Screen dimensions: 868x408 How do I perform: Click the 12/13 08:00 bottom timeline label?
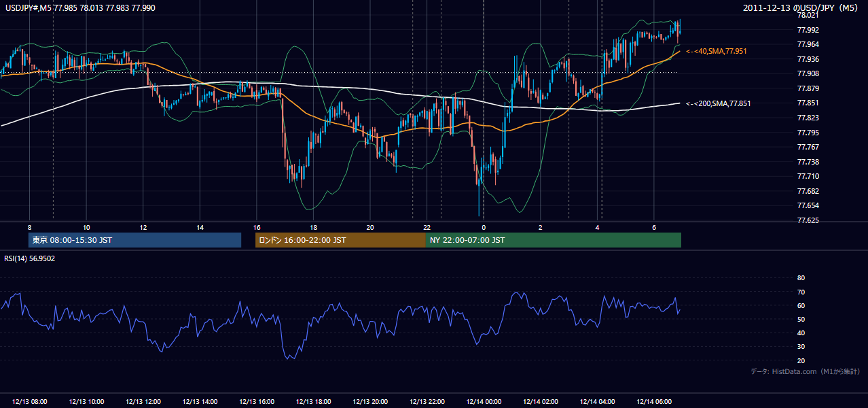(x=30, y=402)
